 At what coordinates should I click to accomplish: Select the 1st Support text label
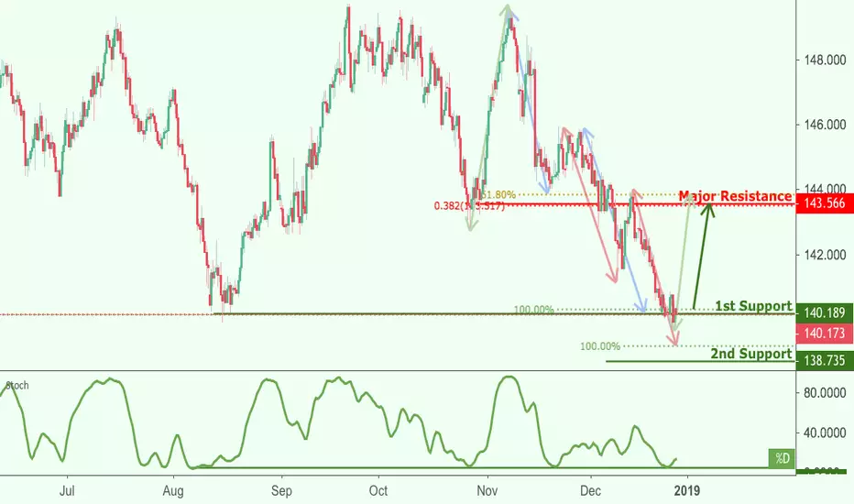pos(753,306)
